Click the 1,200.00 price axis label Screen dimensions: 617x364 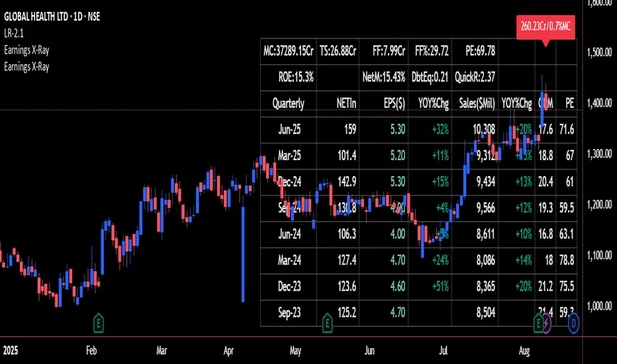599,205
